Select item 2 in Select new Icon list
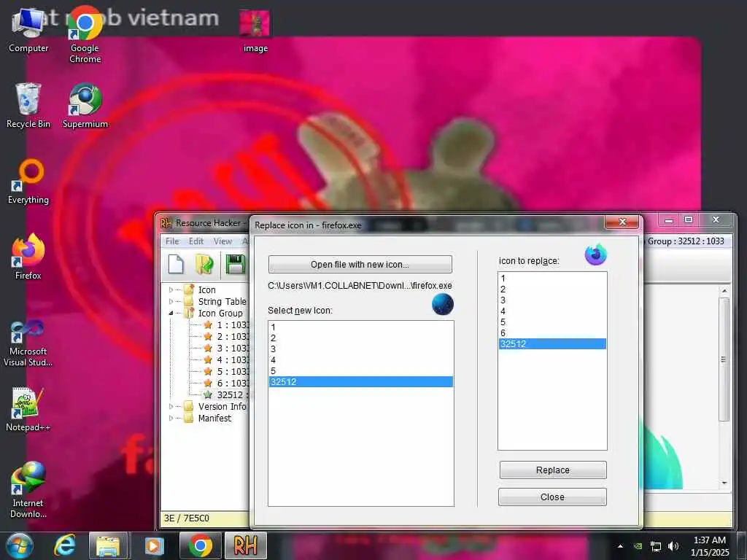 click(360, 338)
